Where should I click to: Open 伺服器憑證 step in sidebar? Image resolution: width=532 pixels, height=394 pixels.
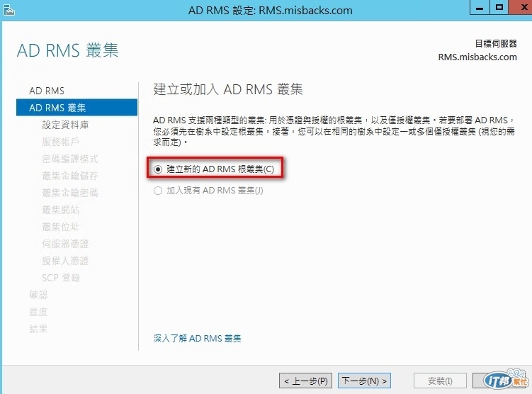65,243
